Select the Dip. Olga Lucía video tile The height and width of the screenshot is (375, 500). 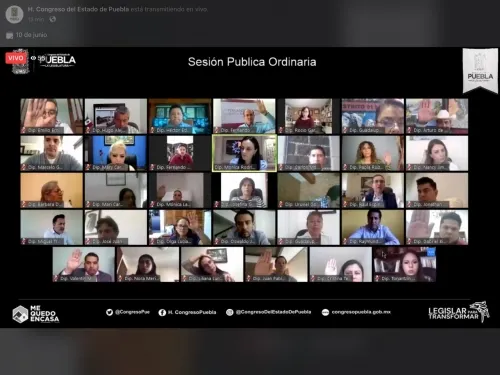coord(180,227)
